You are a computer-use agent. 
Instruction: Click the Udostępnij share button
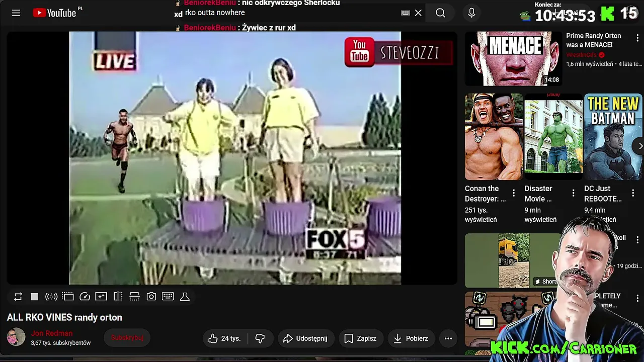coord(305,338)
